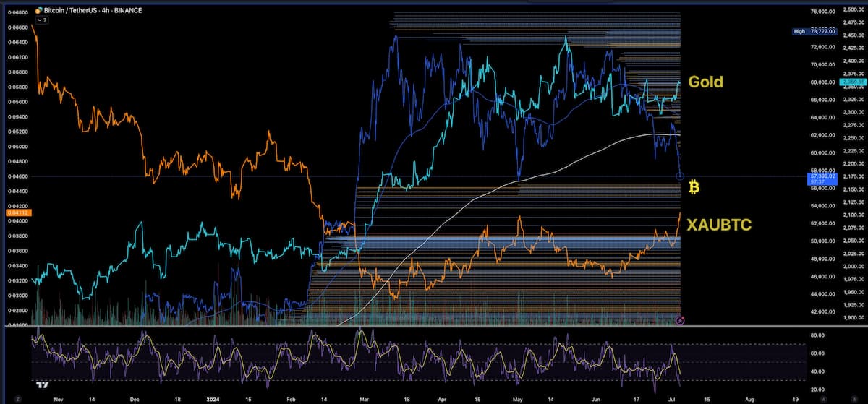Click the 80.00 level on the RSI scale
This screenshot has height=404, width=868.
point(817,335)
